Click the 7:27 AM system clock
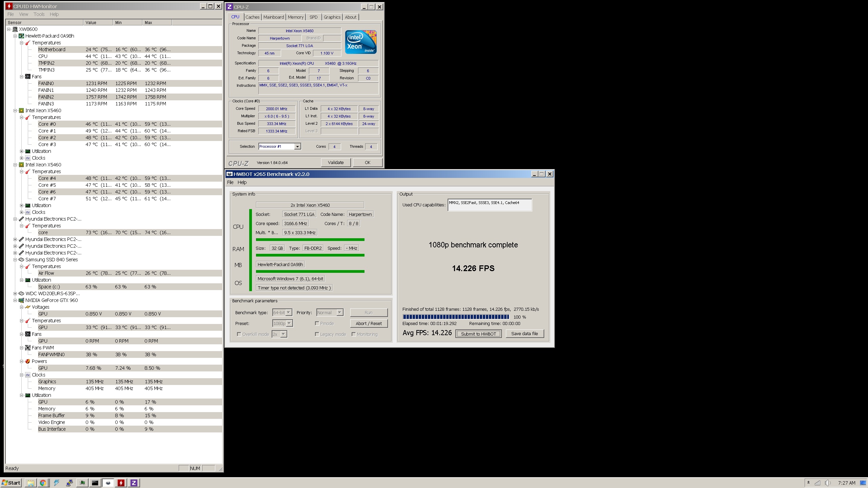The image size is (868, 488). pyautogui.click(x=846, y=483)
